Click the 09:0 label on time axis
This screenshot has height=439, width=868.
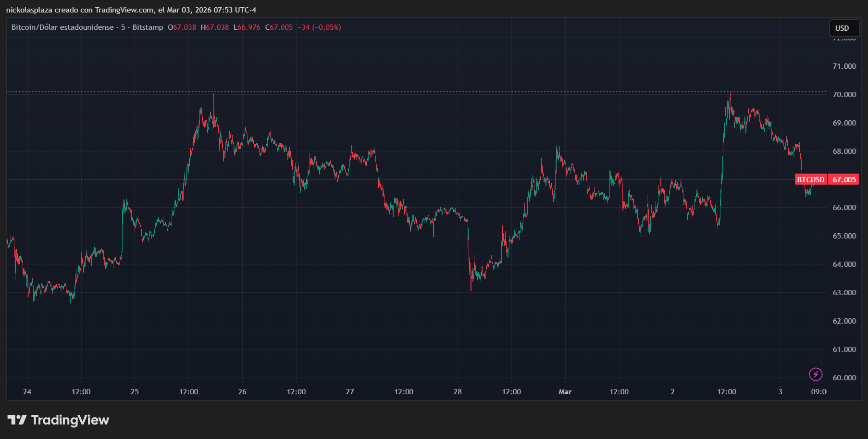pos(819,392)
